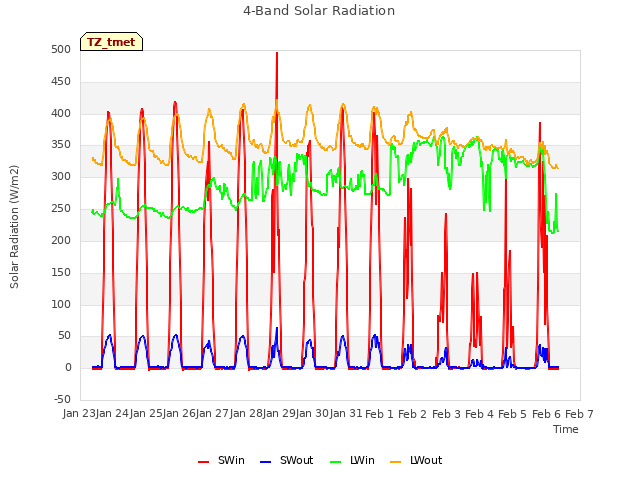Click the Jan 31 x-axis tick label
Viewport: 640px width, 480px height.
[346, 414]
